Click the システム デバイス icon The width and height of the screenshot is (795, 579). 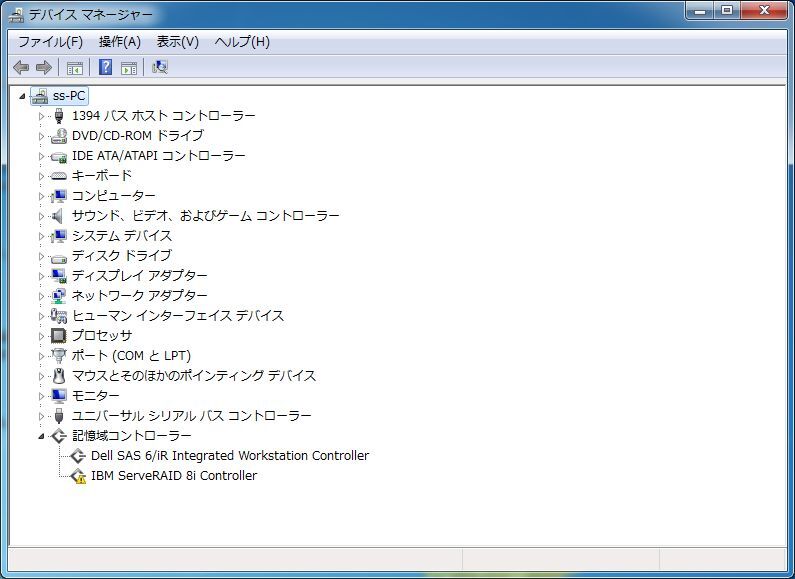click(59, 236)
